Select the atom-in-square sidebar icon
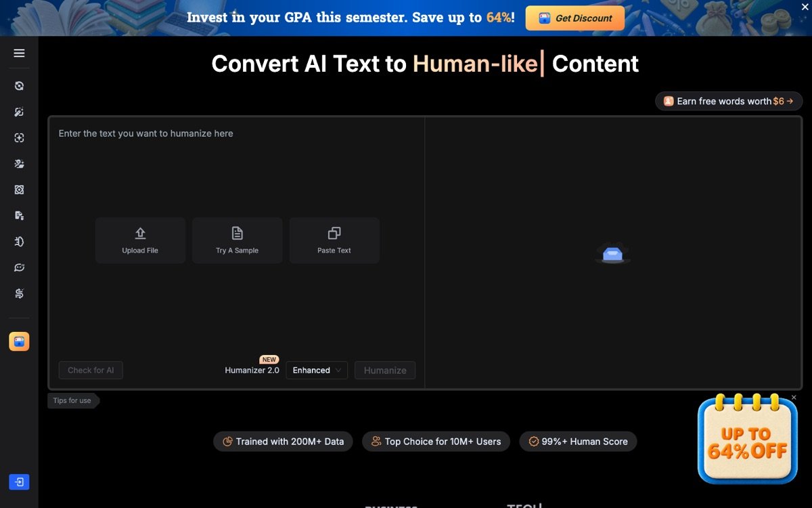This screenshot has height=508, width=812. click(19, 190)
